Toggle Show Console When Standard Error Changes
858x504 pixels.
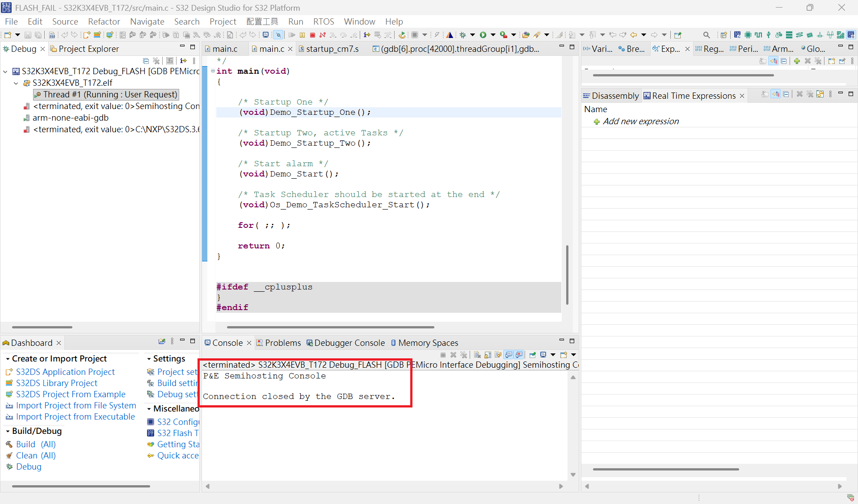tap(519, 355)
